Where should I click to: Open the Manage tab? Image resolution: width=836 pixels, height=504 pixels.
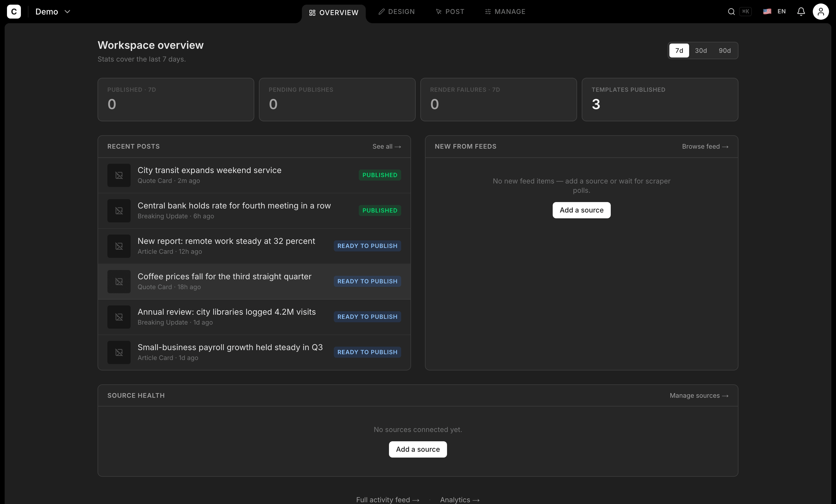coord(505,12)
